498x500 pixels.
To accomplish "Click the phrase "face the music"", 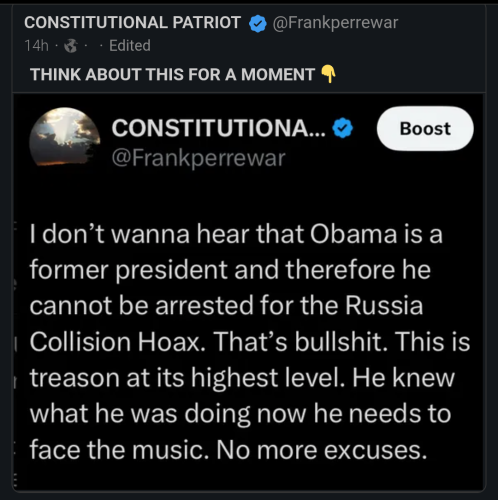I will click(x=119, y=450).
